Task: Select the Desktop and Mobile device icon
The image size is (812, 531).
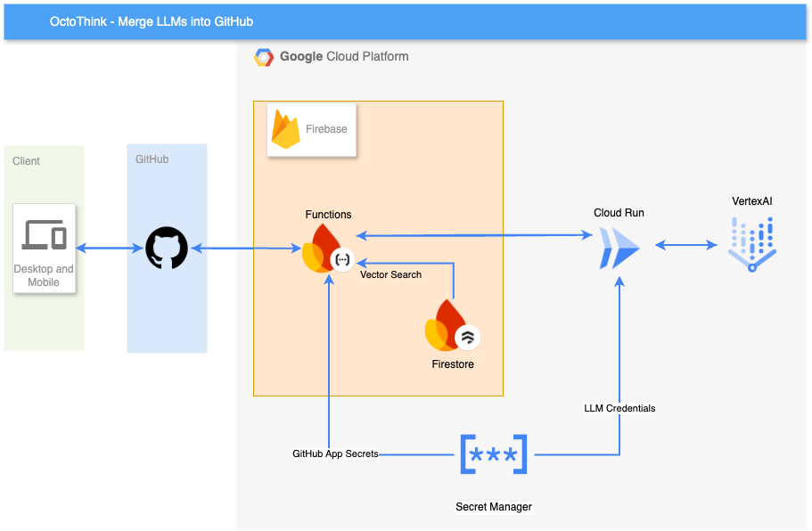Action: tap(44, 235)
